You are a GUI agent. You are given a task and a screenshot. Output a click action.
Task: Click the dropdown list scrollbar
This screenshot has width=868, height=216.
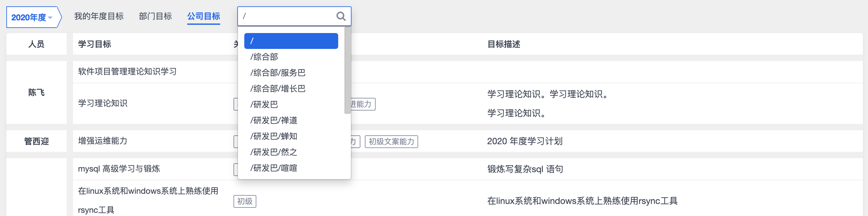click(x=347, y=70)
